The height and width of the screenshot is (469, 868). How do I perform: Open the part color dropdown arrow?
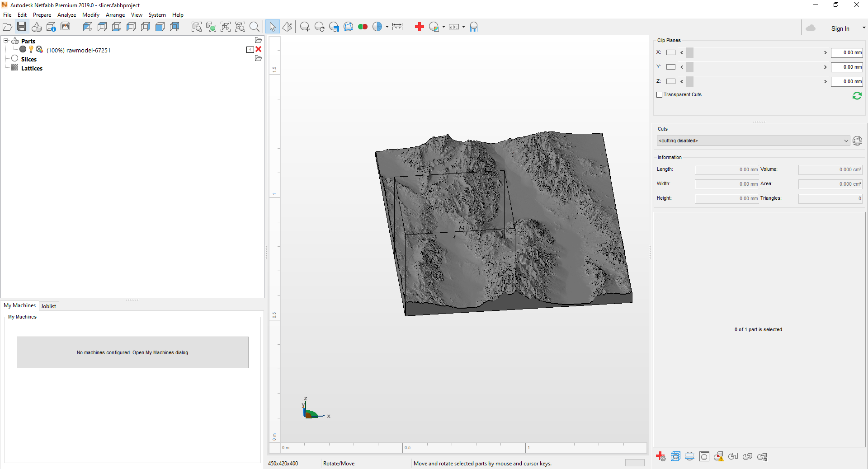click(443, 27)
